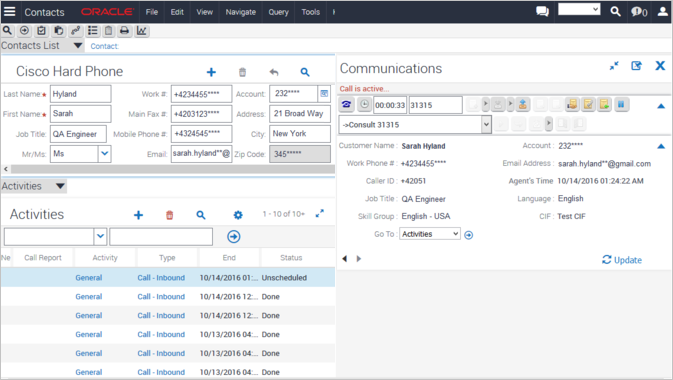Run the Activities query with arrow button
Viewport: 673px width, 380px height.
pyautogui.click(x=233, y=237)
